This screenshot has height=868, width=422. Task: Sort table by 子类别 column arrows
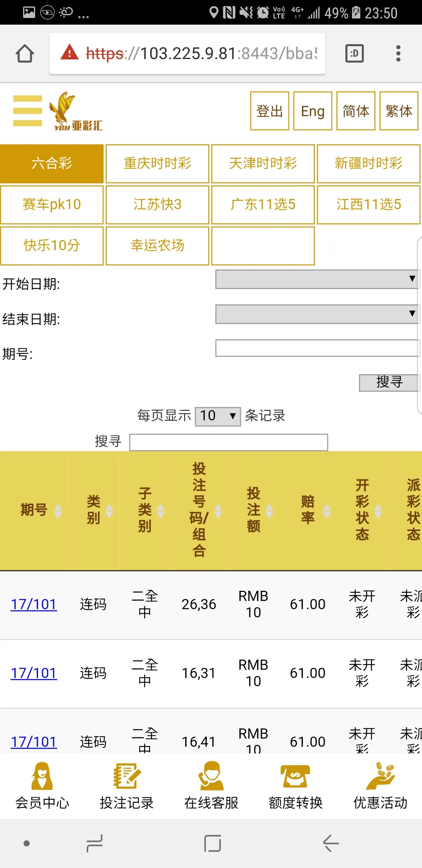pos(161,511)
